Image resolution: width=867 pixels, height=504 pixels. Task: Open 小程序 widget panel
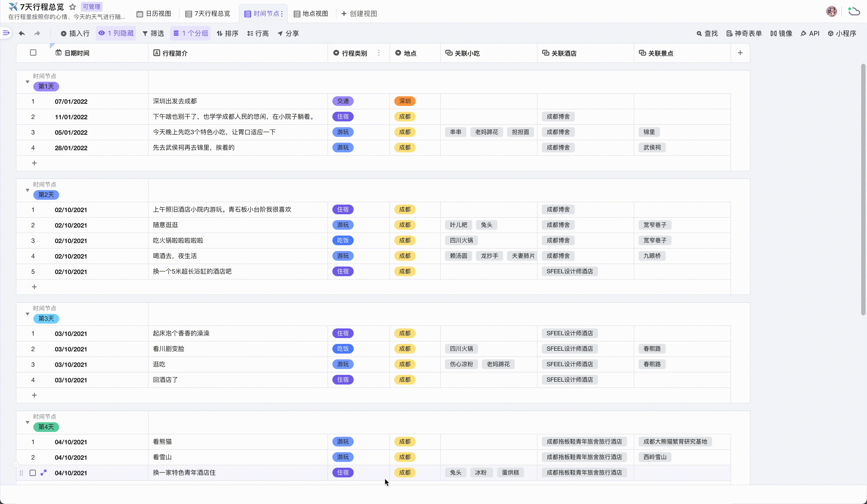[x=842, y=33]
